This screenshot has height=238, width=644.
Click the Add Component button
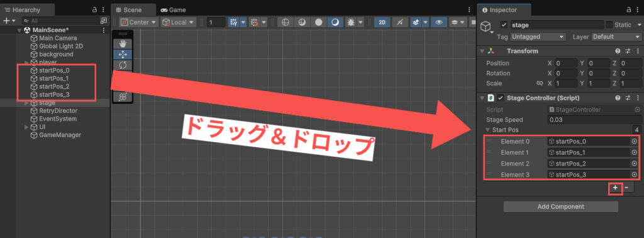560,207
